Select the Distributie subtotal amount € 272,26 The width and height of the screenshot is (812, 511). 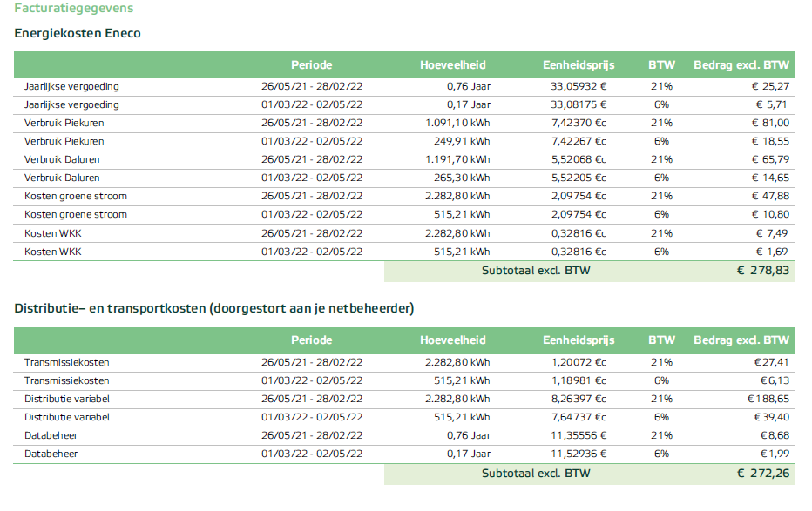coord(762,473)
